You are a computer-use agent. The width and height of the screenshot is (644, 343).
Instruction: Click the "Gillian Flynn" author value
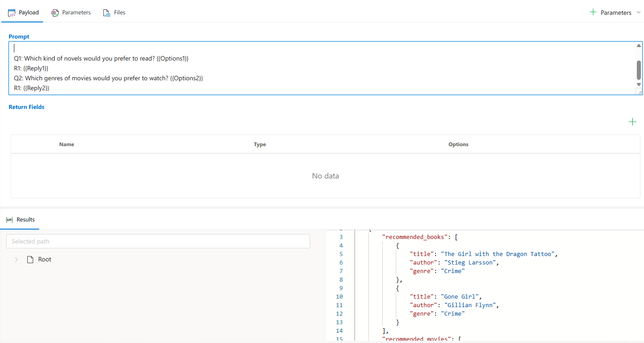point(469,305)
